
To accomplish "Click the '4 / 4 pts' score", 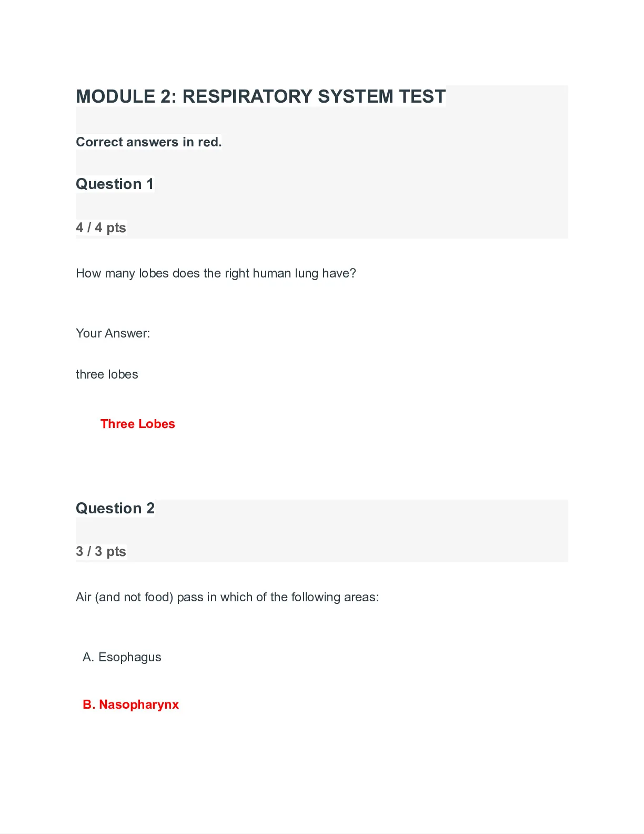I will tap(101, 227).
